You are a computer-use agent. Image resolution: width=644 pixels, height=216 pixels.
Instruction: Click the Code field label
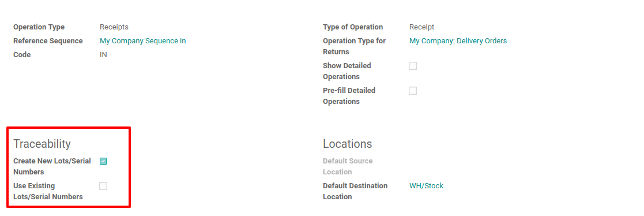click(x=22, y=54)
